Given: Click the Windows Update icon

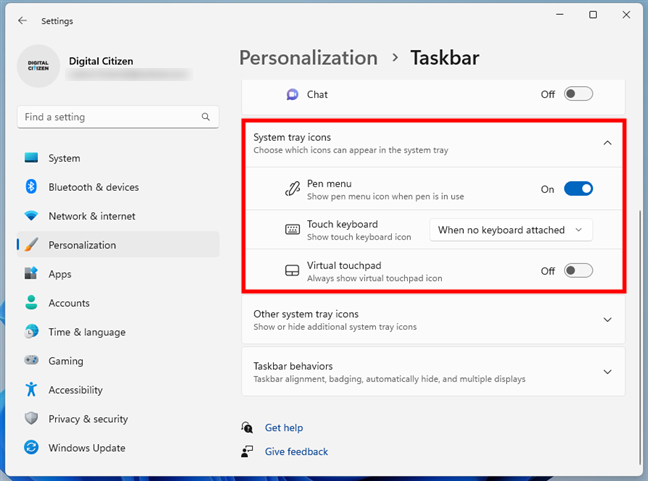Looking at the screenshot, I should (x=31, y=448).
